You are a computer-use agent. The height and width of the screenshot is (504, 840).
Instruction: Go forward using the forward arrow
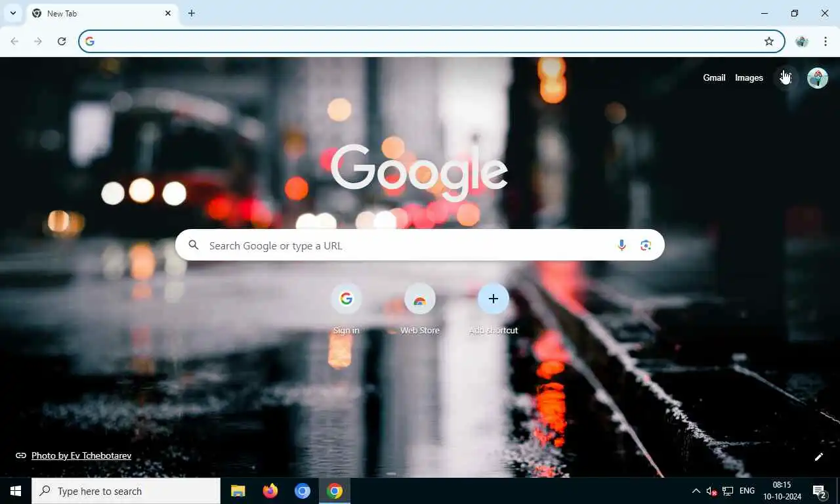(x=38, y=41)
